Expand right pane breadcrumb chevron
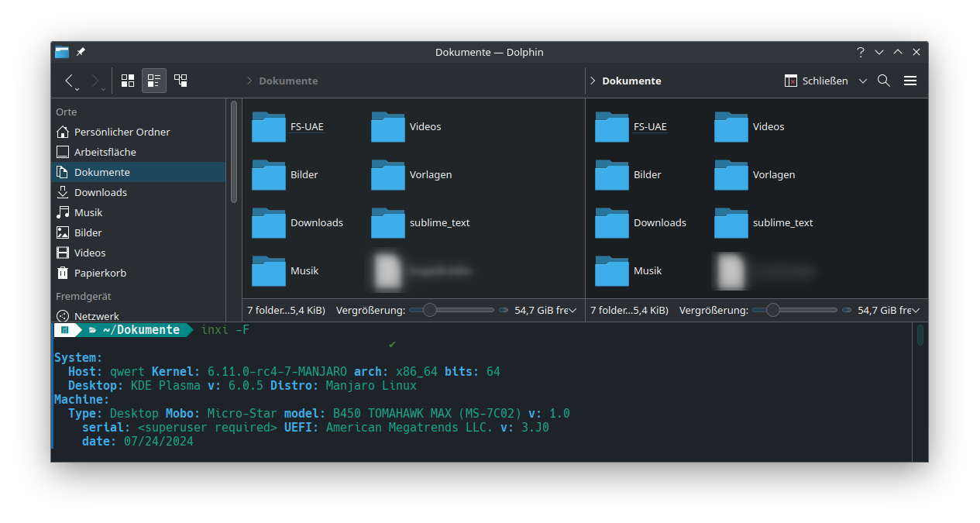Viewport: 980px width, 523px height. pos(593,81)
